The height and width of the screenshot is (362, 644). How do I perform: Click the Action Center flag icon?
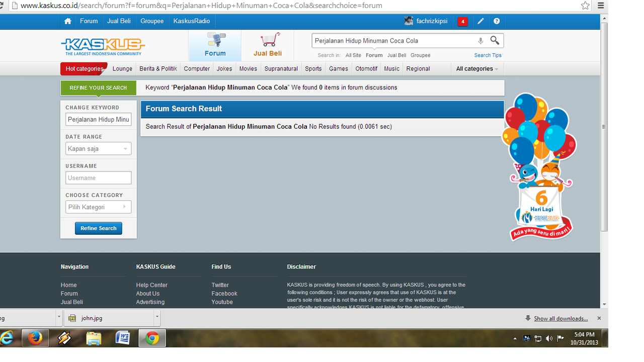[560, 338]
